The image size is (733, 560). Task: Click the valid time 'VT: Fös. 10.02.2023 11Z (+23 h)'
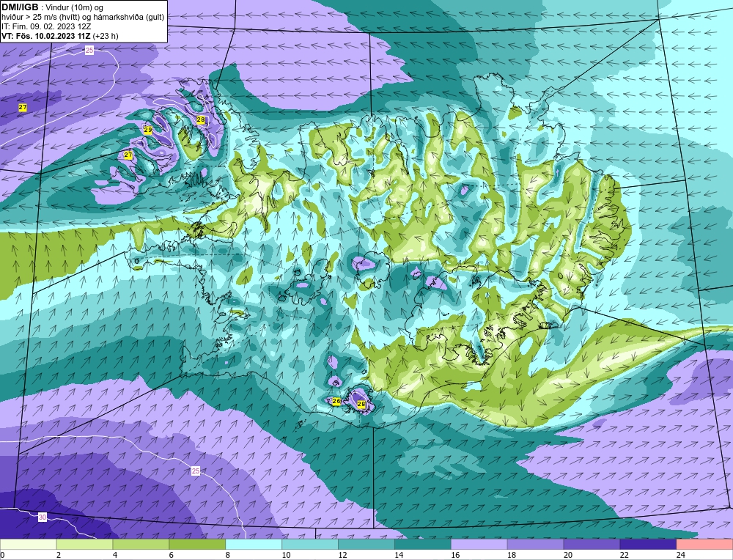pyautogui.click(x=60, y=36)
